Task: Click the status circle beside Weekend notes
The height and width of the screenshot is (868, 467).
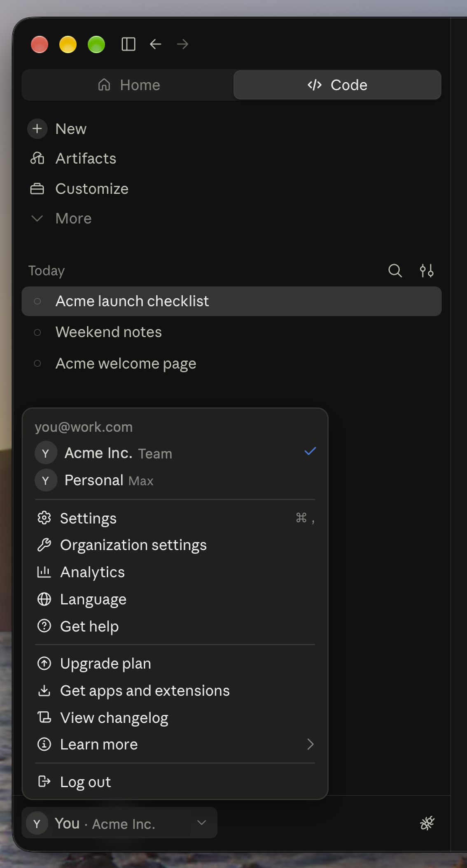Action: tap(37, 333)
